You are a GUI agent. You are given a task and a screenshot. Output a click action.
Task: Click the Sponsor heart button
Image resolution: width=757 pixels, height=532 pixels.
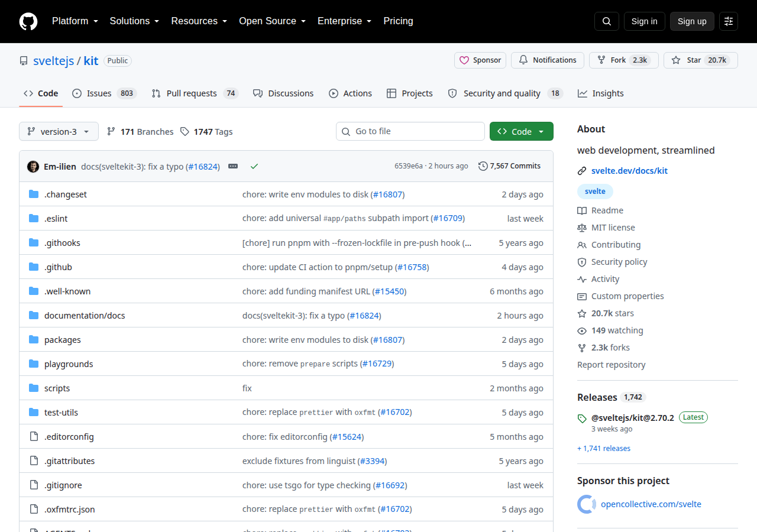point(480,60)
